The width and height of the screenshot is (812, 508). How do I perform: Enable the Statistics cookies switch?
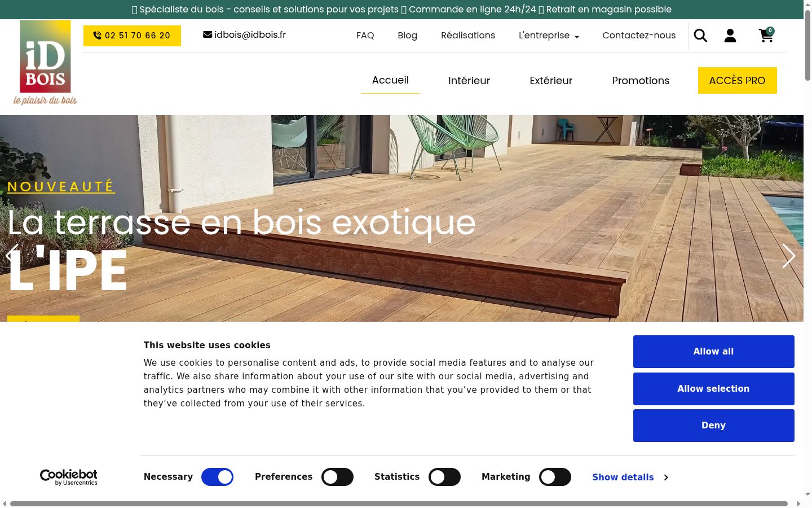coord(444,477)
